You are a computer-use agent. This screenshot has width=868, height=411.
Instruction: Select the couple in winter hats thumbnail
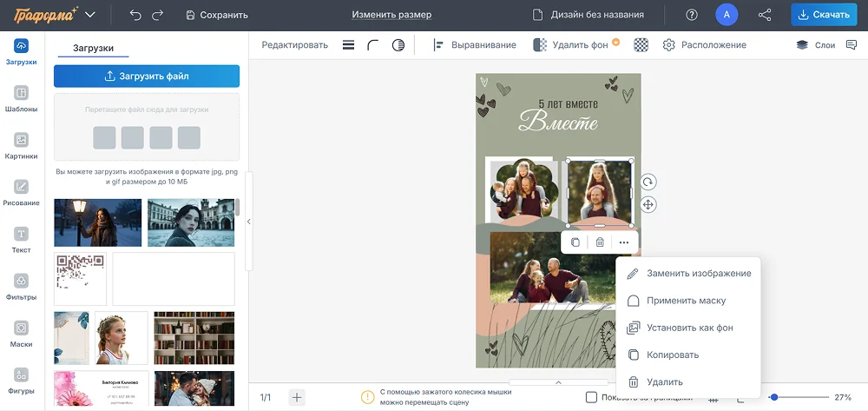[x=194, y=388]
